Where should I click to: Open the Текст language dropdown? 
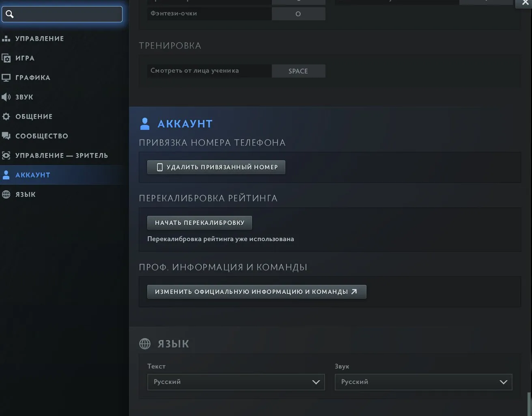coord(236,382)
